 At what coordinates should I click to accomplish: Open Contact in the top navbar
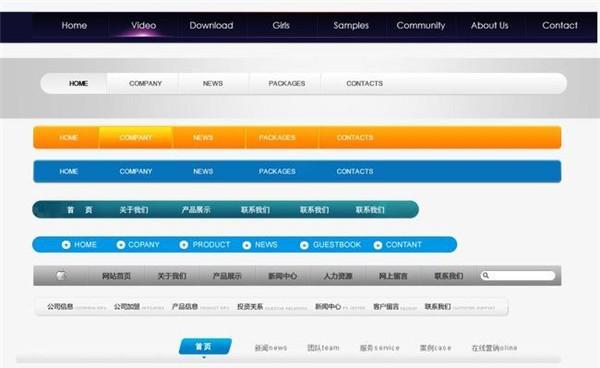(560, 25)
